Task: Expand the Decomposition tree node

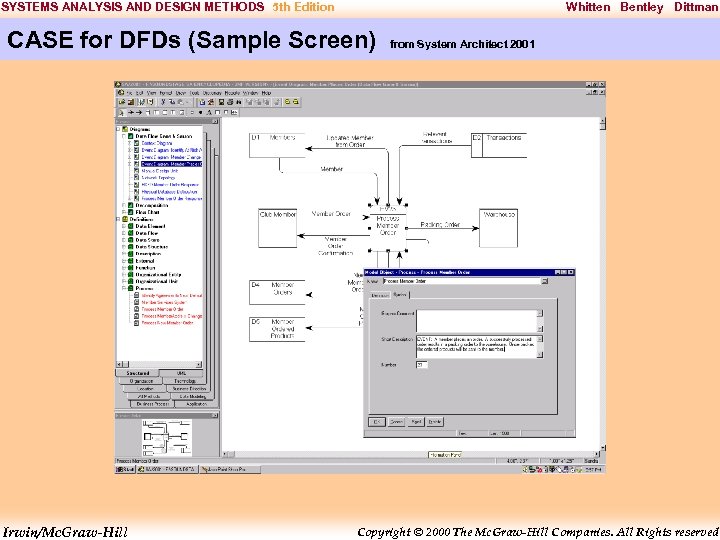Action: (x=124, y=205)
